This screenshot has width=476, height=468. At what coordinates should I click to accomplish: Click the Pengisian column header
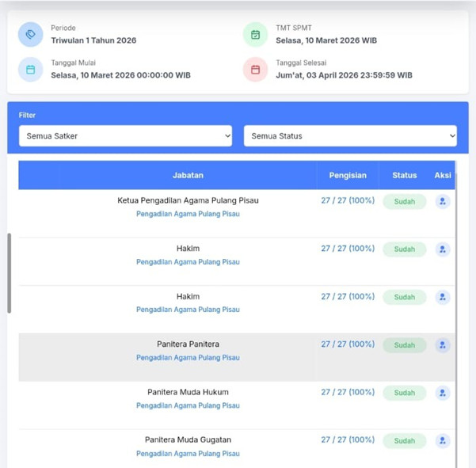point(348,175)
